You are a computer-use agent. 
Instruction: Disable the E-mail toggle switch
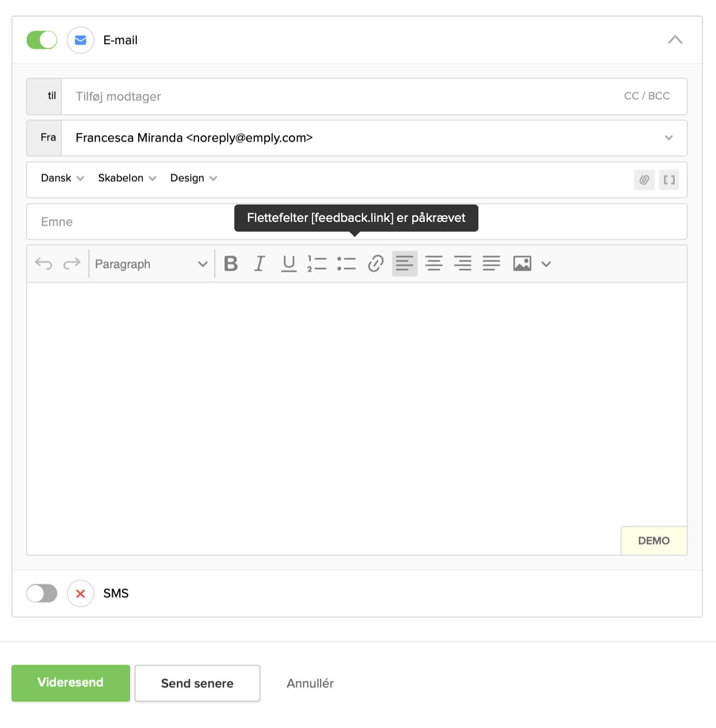[42, 40]
